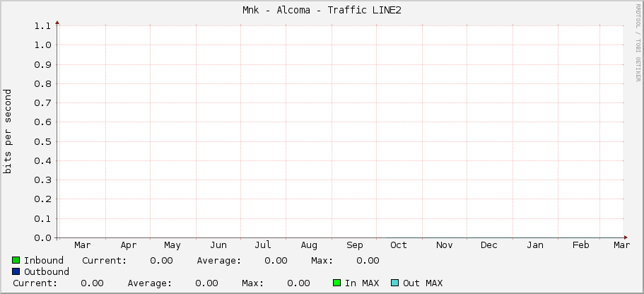Select the graph title 'Mnk - Alcoma - Traffic LINE2'
Image resolution: width=644 pixels, height=294 pixels.
click(x=322, y=11)
